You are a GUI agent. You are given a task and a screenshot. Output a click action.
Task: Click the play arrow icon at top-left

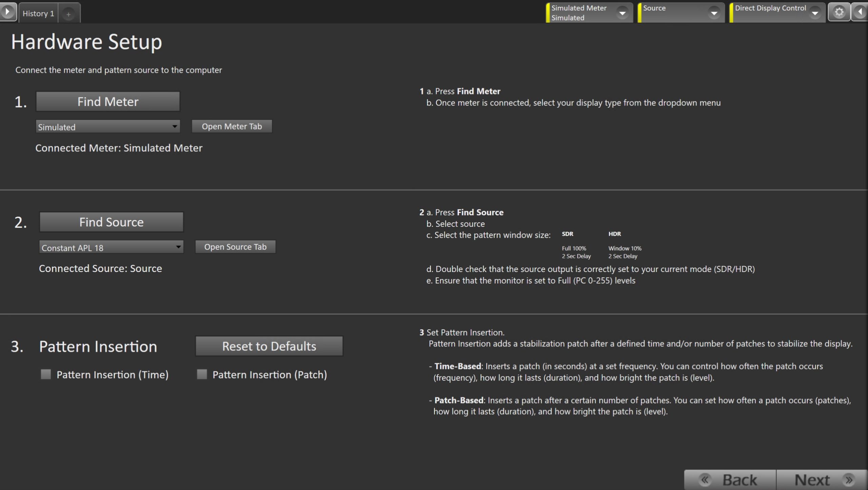7,12
